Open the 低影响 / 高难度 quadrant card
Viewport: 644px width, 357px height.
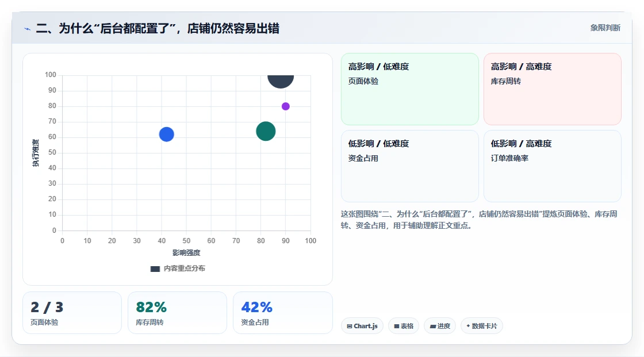pos(553,166)
